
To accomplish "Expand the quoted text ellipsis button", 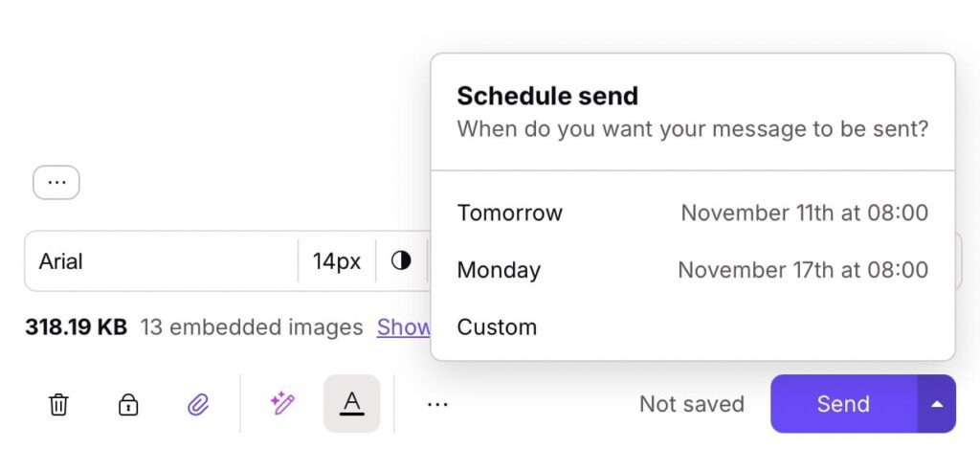I will [x=56, y=183].
